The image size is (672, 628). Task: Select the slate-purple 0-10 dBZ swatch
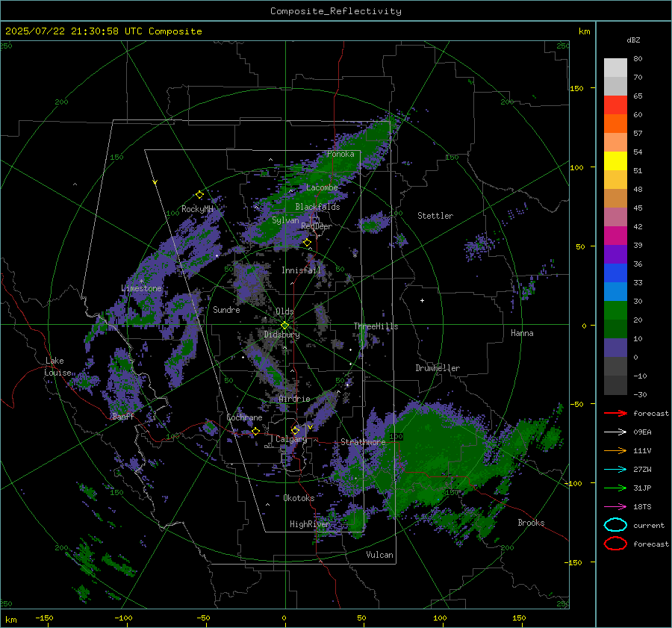click(x=615, y=348)
